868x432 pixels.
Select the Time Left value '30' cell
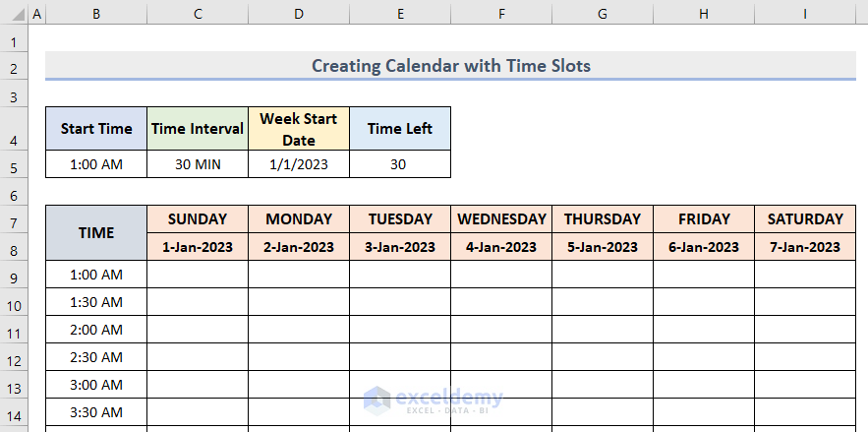[x=399, y=164]
